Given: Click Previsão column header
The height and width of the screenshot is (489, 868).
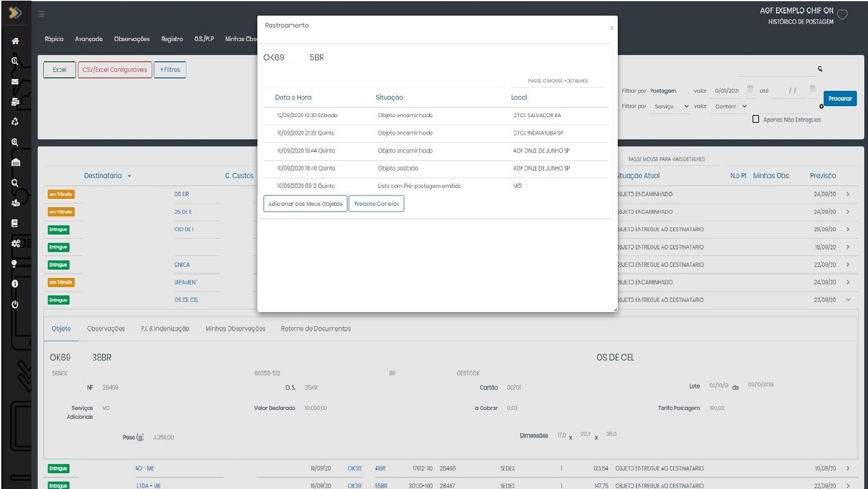Looking at the screenshot, I should coord(823,176).
